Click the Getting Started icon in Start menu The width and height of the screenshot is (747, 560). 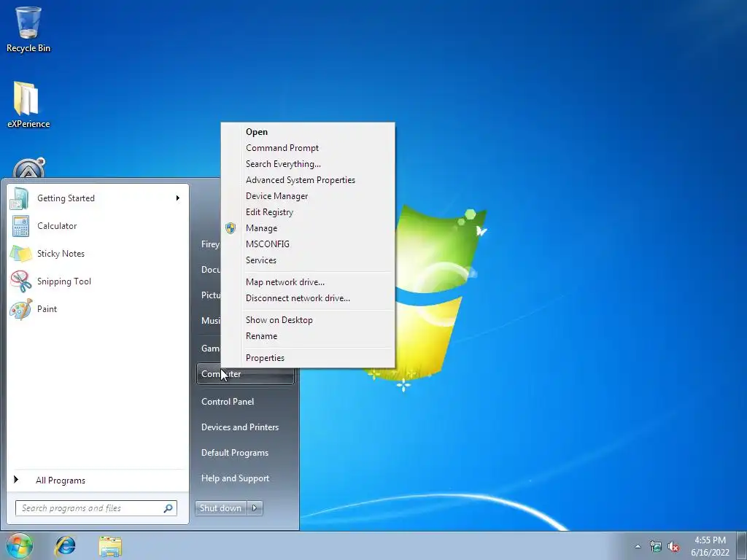pyautogui.click(x=20, y=198)
